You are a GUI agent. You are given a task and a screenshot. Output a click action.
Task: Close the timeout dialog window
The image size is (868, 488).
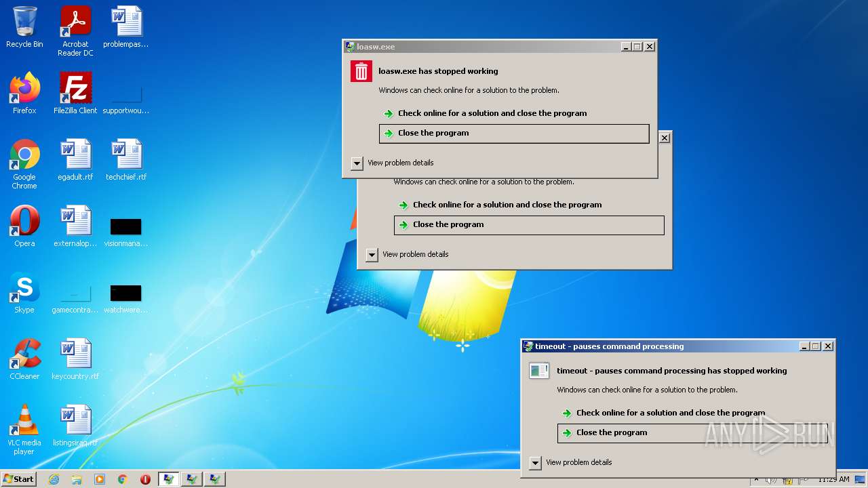tap(828, 346)
